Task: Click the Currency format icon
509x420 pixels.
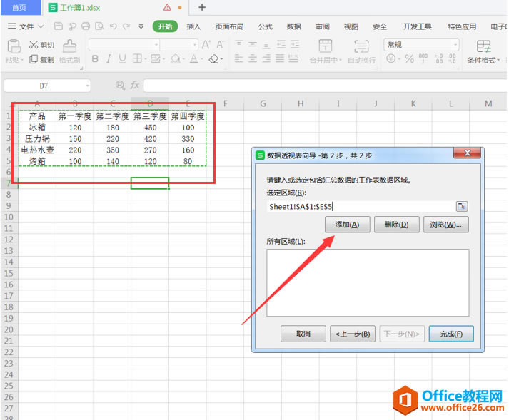Action: (391, 58)
